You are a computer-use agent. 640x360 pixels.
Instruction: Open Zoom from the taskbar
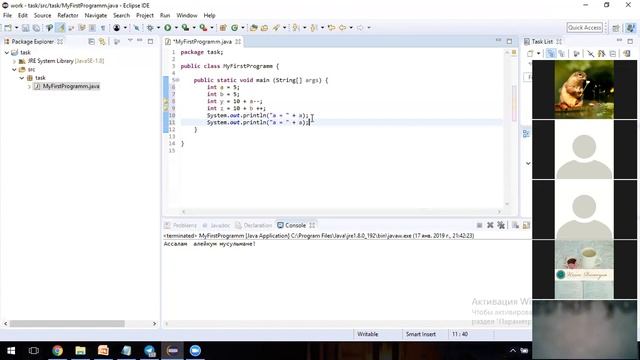195,351
